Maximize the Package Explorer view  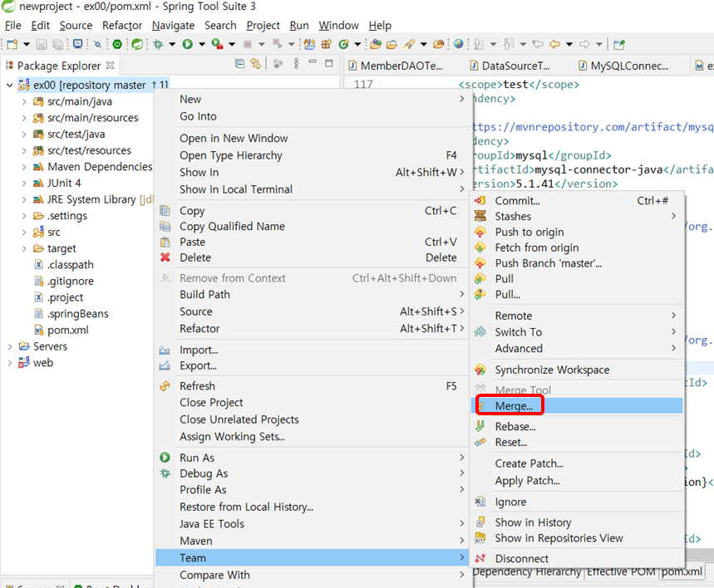tap(329, 63)
